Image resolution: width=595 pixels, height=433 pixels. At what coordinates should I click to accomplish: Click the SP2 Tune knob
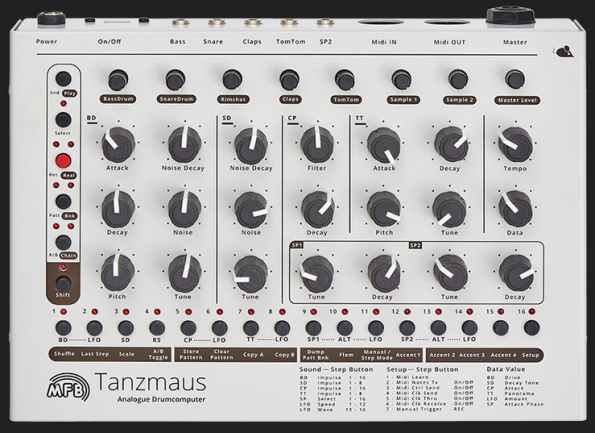(x=450, y=273)
